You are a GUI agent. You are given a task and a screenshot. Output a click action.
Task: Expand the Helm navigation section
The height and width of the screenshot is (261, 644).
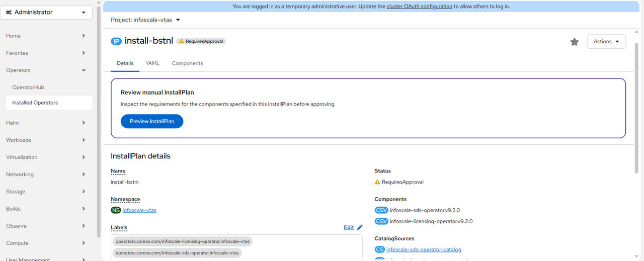point(46,123)
